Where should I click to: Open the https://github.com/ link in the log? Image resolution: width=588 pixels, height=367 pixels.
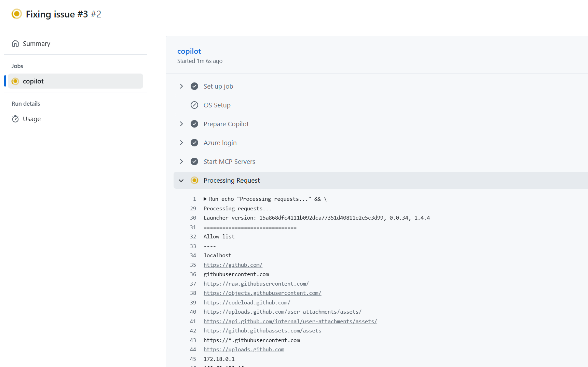coord(233,265)
